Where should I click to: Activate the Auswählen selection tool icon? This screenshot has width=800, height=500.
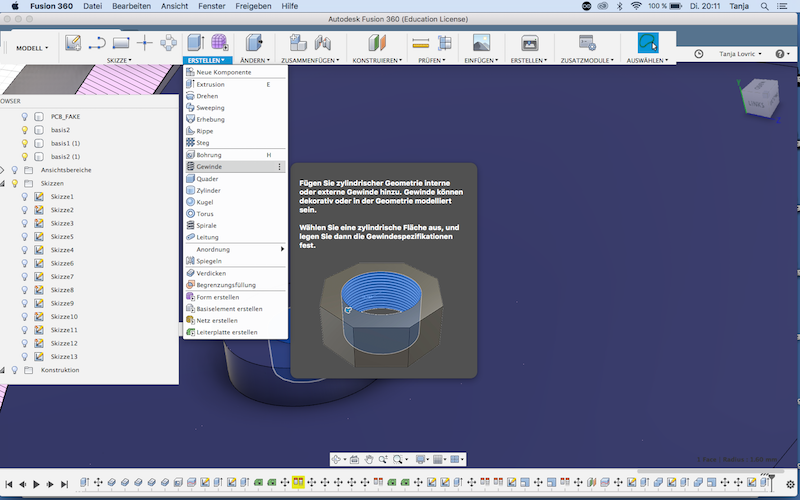click(648, 43)
